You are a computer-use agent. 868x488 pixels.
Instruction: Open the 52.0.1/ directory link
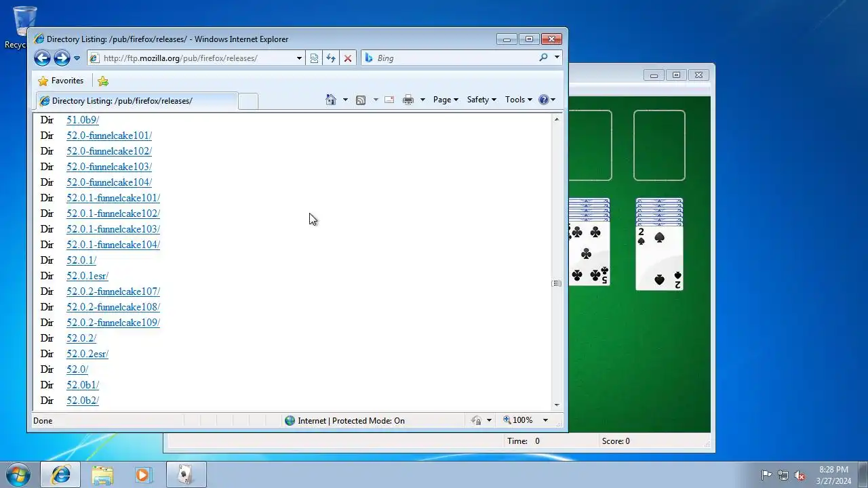tap(81, 260)
